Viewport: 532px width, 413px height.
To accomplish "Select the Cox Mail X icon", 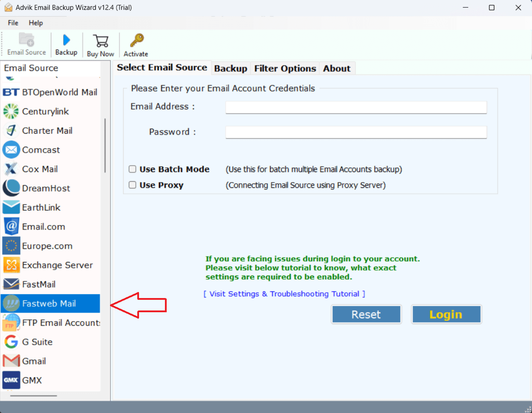I will 11,169.
